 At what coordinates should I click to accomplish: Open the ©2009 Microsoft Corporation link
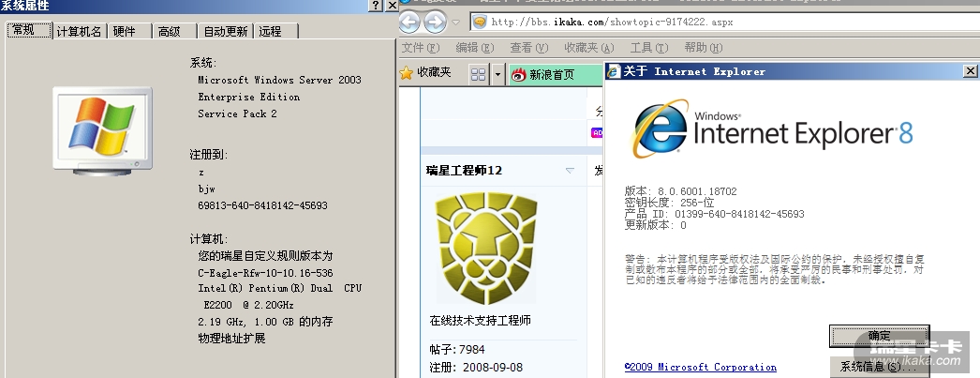[x=700, y=368]
